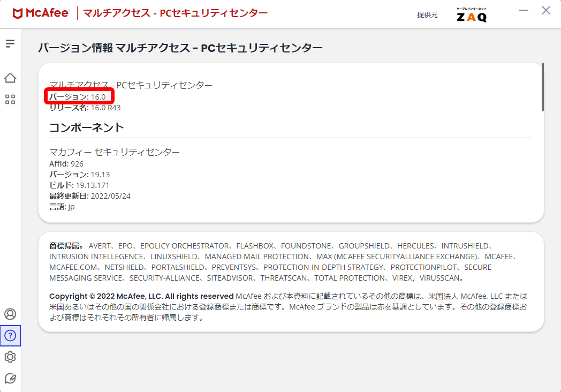Image resolution: width=561 pixels, height=392 pixels.
Task: Open the feedback note icon
Action: pos(10,379)
